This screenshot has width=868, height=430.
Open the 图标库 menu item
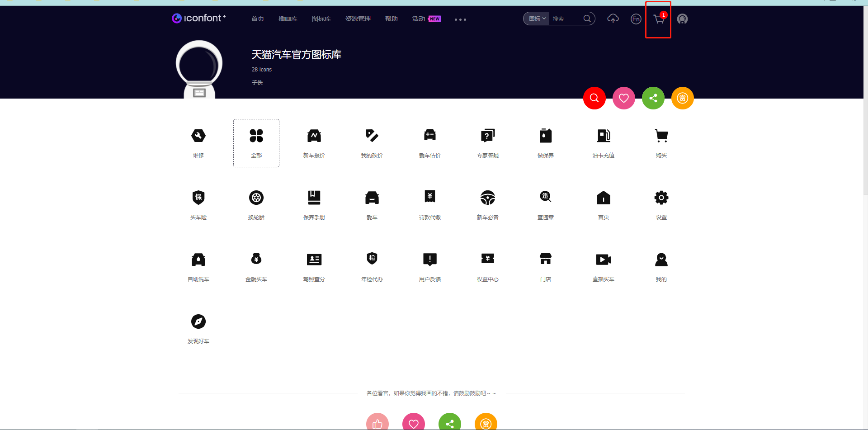pos(321,19)
